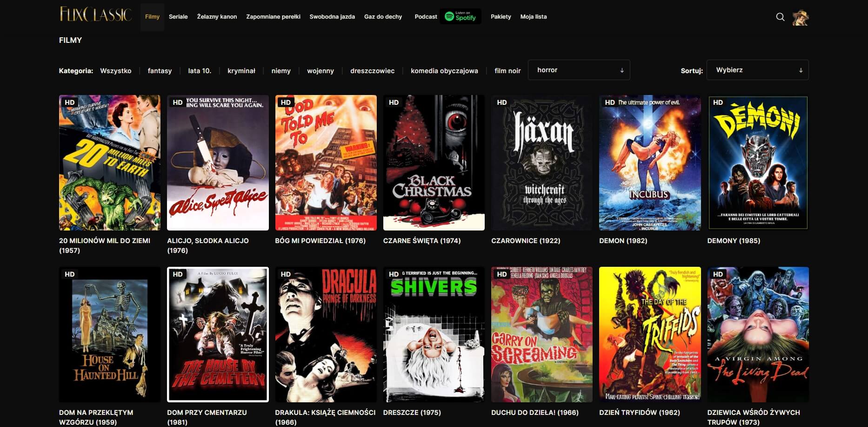The height and width of the screenshot is (427, 868).
Task: Switch to the Seriale section
Action: tap(178, 16)
